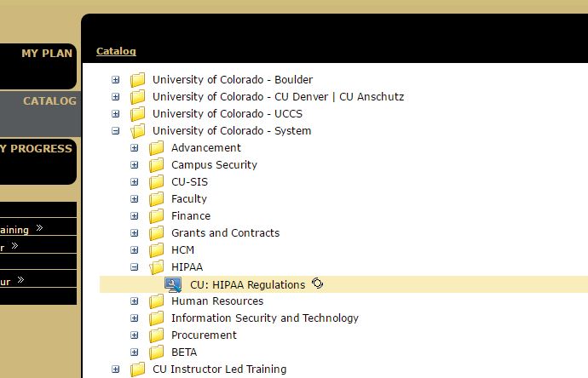Click the Grants and Contracts folder icon
The width and height of the screenshot is (588, 378).
[157, 233]
